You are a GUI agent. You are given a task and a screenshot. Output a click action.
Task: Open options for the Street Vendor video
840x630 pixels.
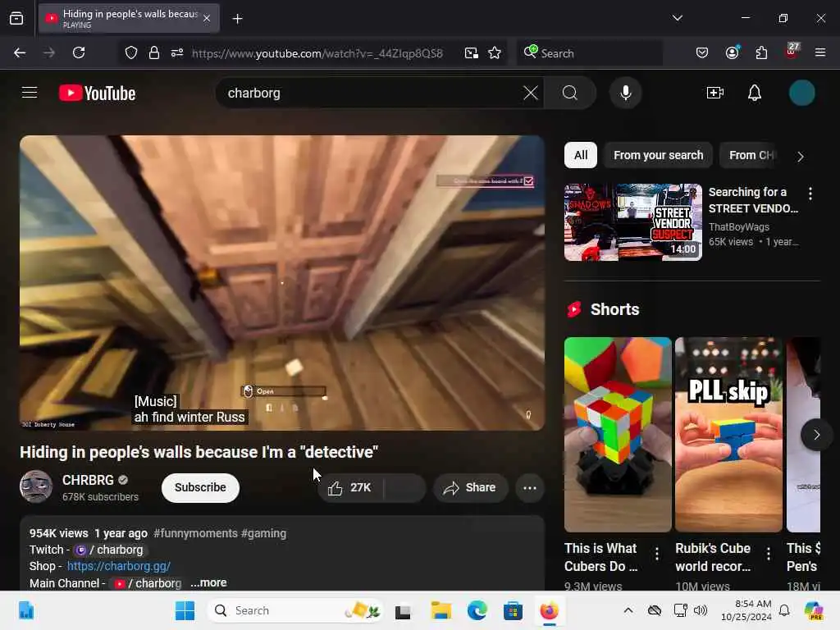pyautogui.click(x=810, y=194)
